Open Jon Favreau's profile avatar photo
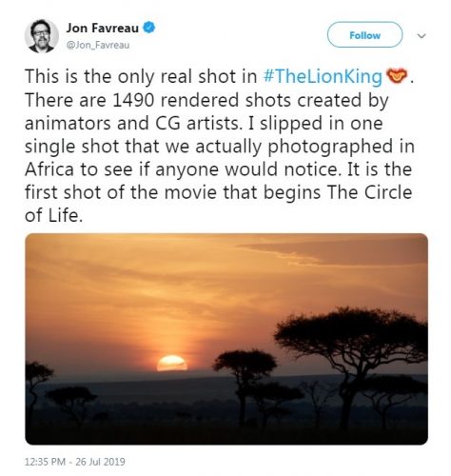The image size is (451, 476). click(42, 36)
